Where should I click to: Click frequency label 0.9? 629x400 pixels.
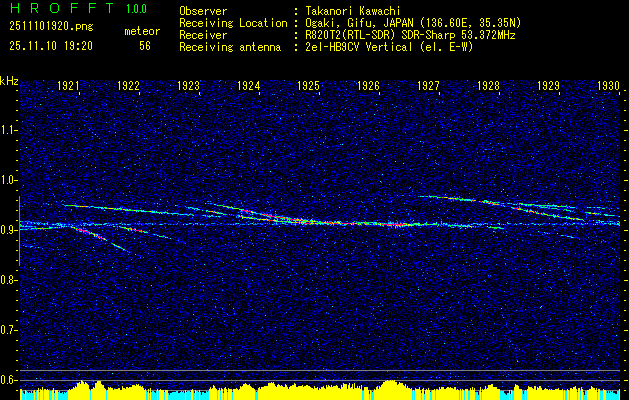tap(8, 230)
